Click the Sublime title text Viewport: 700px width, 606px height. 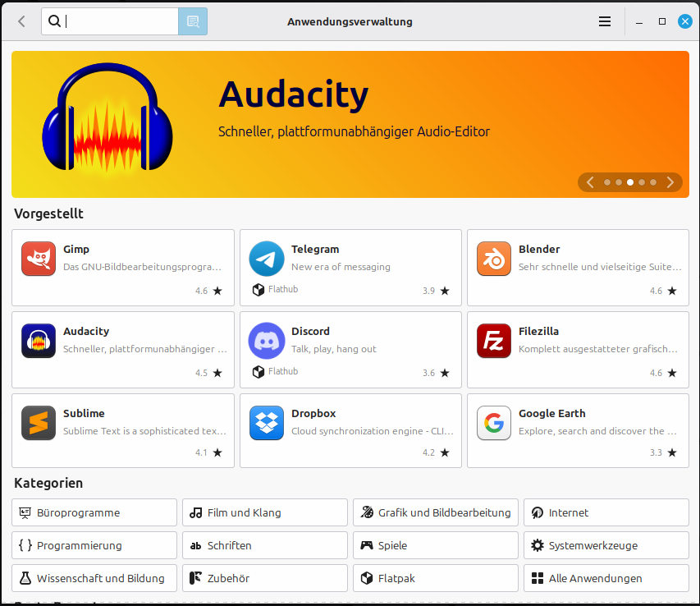(84, 414)
